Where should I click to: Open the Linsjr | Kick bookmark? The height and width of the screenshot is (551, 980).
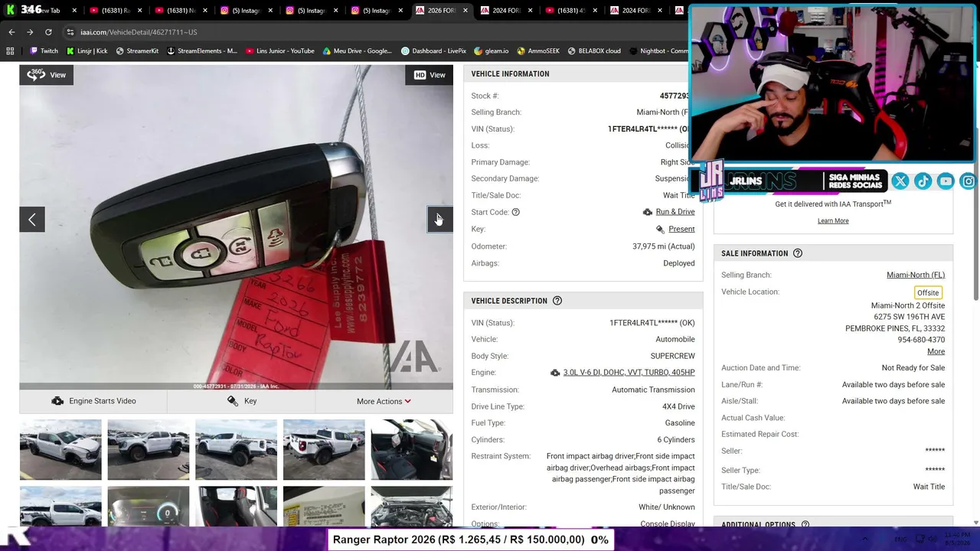tap(87, 51)
